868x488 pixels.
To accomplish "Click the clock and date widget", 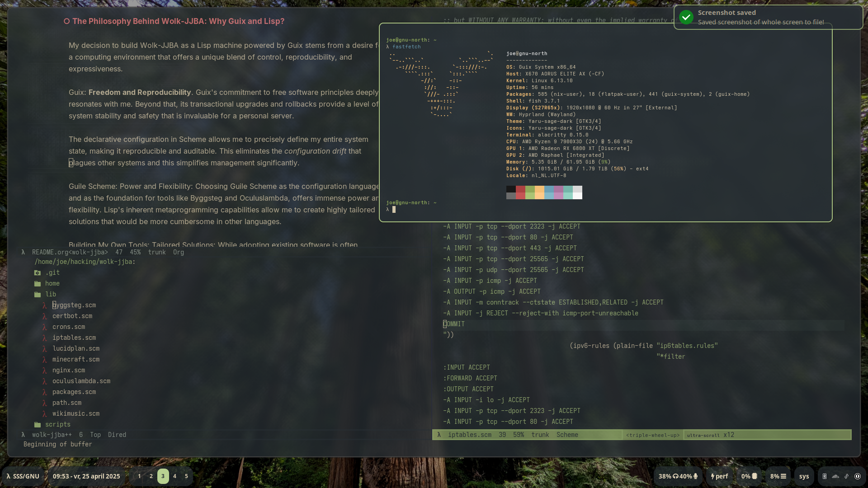I will tap(86, 476).
